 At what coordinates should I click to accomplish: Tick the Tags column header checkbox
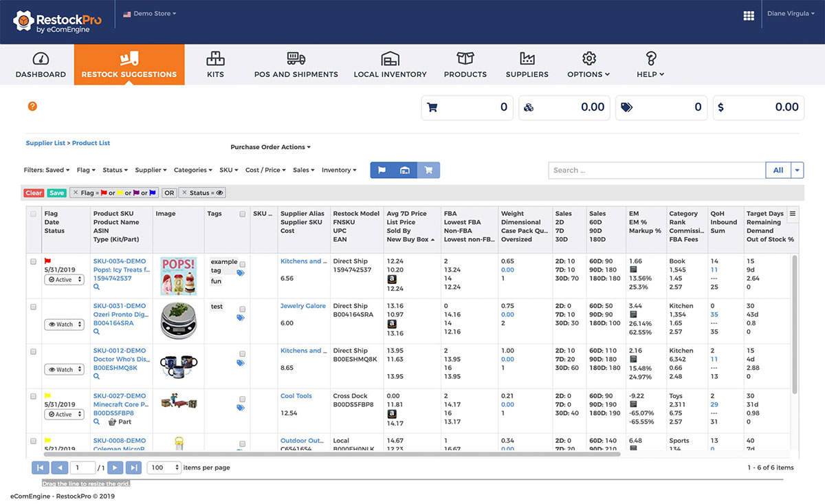pos(243,214)
